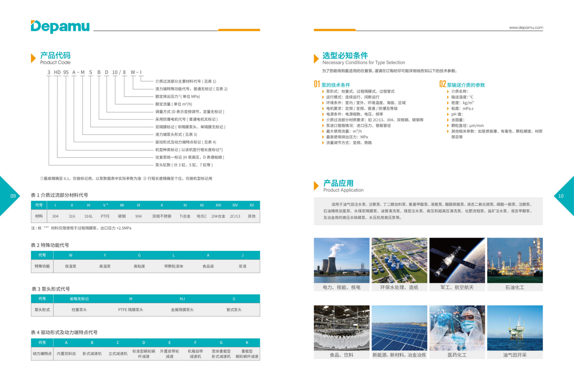
Task: Click the 金属隔膜泵头 cell in table 3
Action: point(182,309)
